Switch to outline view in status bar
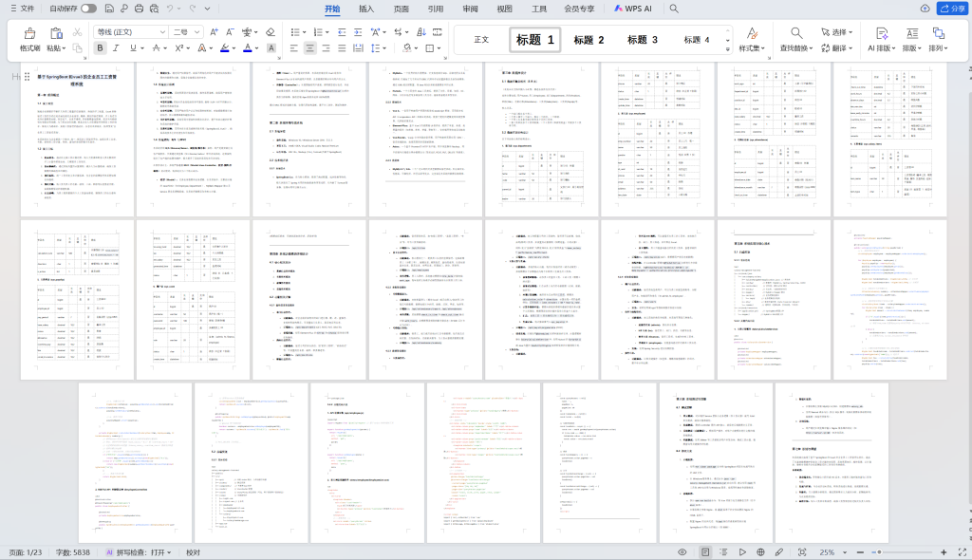 723,552
